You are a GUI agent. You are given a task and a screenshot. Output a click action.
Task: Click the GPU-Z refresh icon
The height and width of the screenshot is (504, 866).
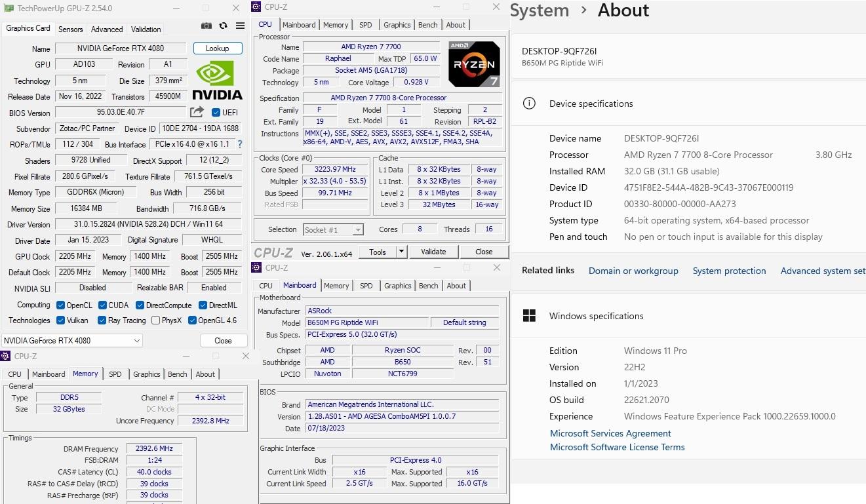[223, 26]
